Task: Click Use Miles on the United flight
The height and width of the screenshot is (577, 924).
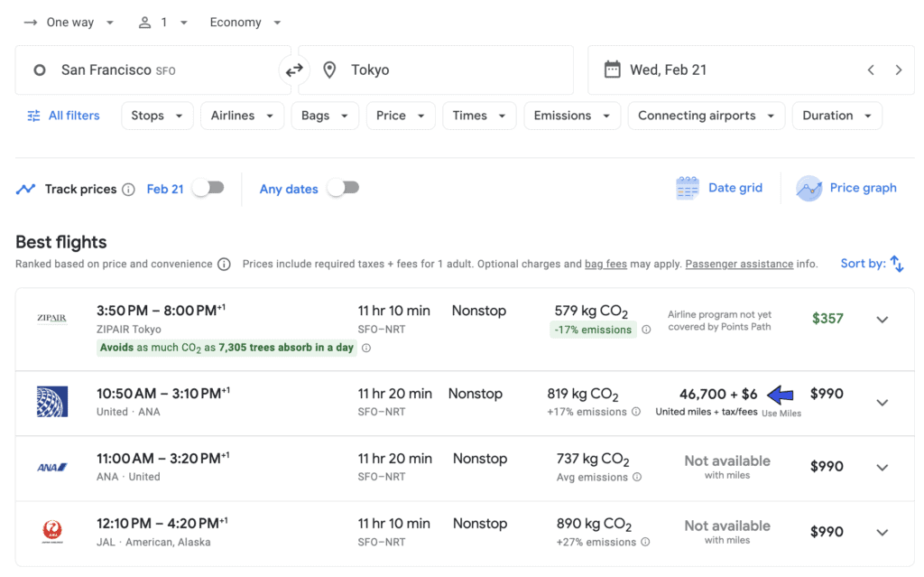Action: coord(781,414)
